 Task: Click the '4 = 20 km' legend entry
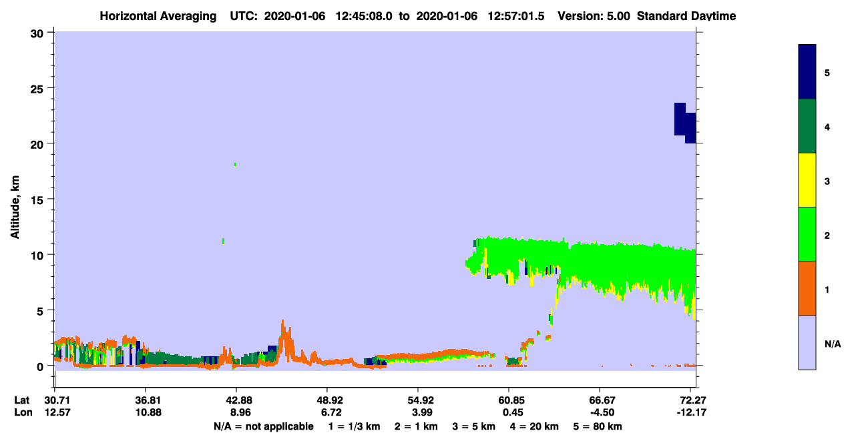point(534,426)
